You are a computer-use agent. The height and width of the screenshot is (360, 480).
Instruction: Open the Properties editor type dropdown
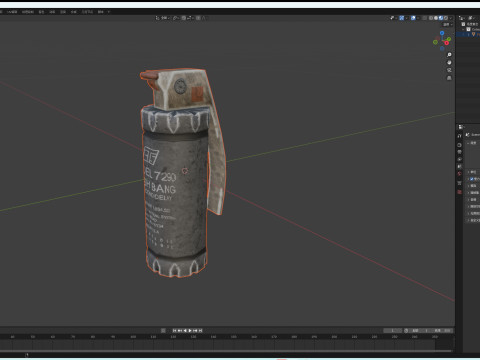point(461,127)
